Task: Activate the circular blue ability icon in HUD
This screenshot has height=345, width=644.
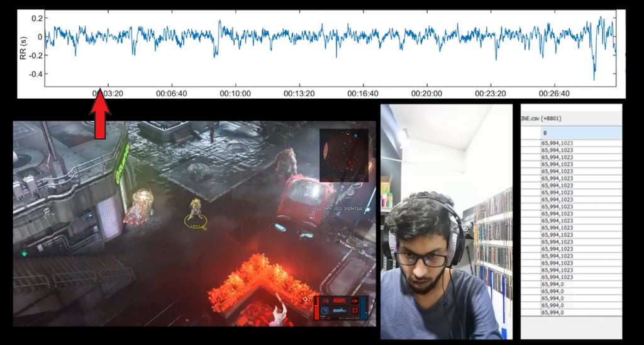Action: pyautogui.click(x=325, y=310)
